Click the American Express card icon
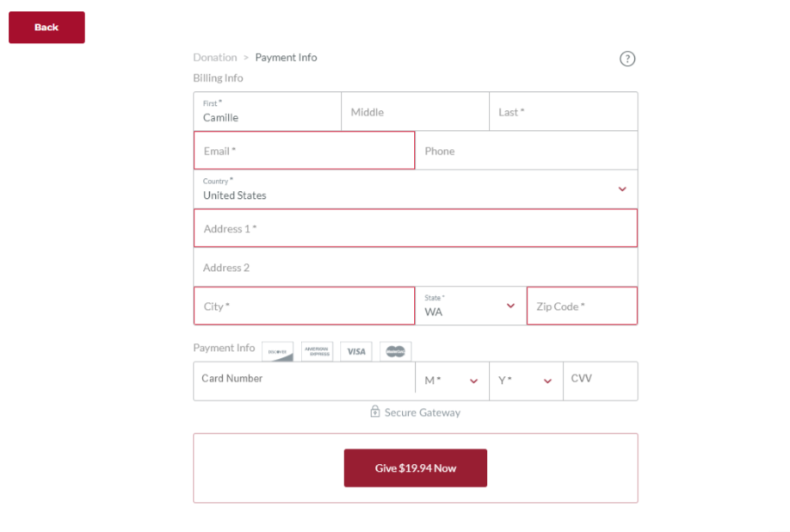Image resolution: width=790 pixels, height=532 pixels. pos(317,351)
